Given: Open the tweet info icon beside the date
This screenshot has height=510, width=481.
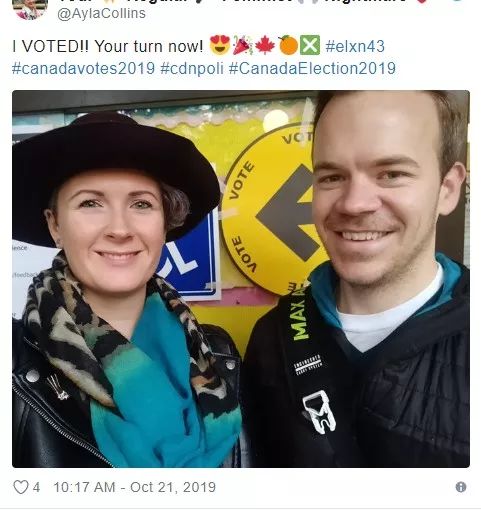Looking at the screenshot, I should pos(461,487).
